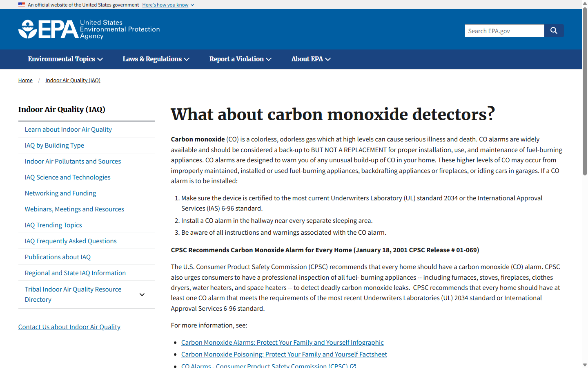Click Contact Us about Indoor Air Quality

point(69,327)
